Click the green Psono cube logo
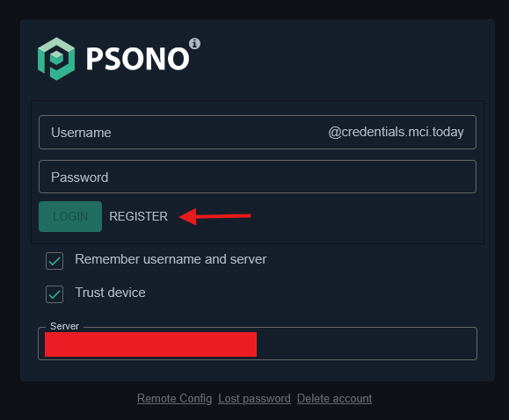Viewport: 509px width, 420px height. [x=56, y=59]
